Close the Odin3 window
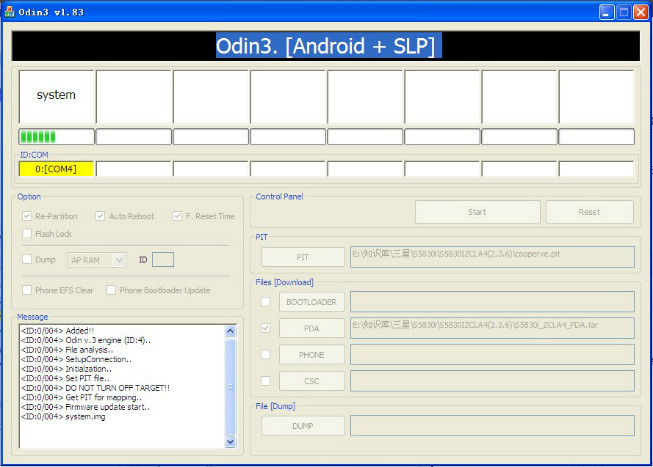653x467 pixels. pos(641,11)
